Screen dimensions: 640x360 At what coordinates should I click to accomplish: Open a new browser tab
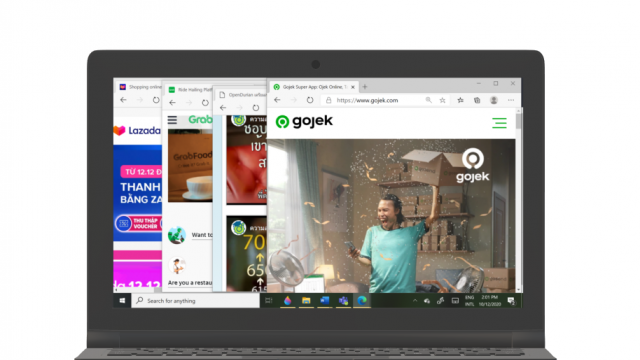click(x=365, y=87)
